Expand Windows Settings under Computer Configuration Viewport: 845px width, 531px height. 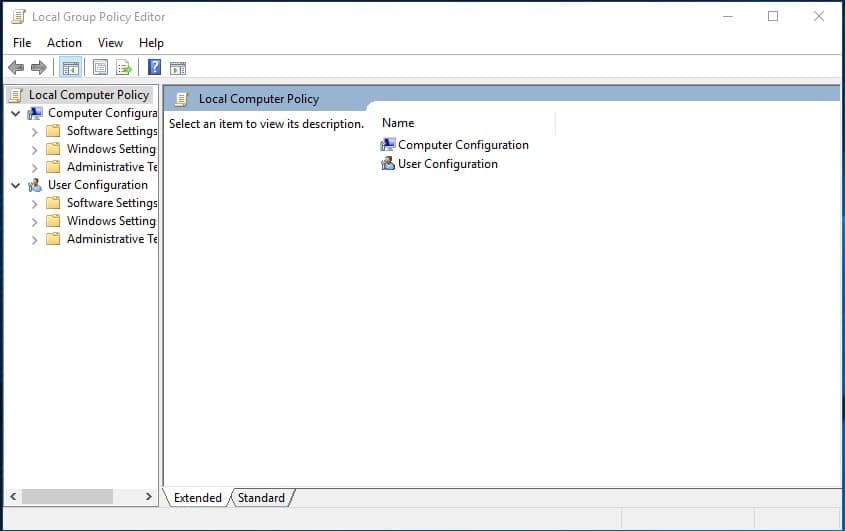pos(34,150)
